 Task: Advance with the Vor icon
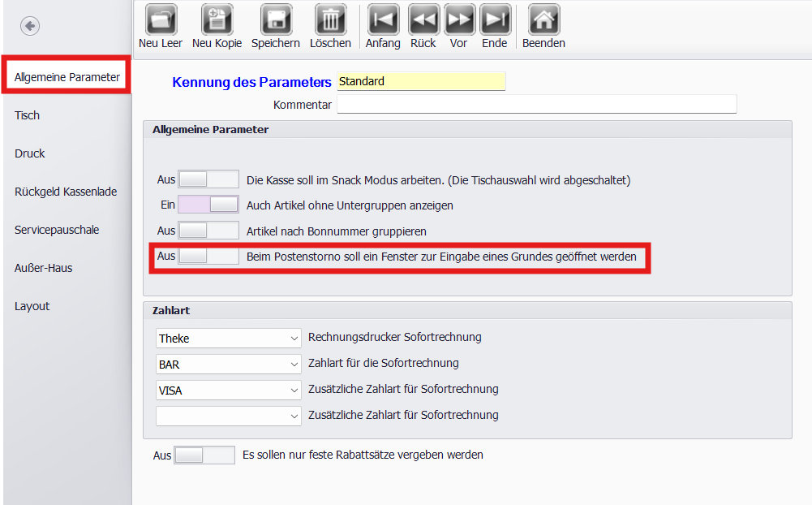tap(459, 20)
